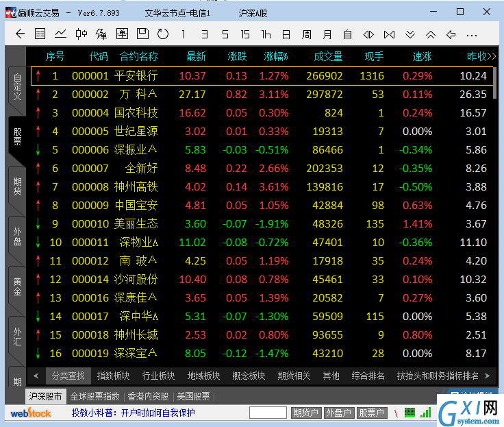Sort by the 现手 column header
This screenshot has height=427, width=504.
pyautogui.click(x=374, y=57)
